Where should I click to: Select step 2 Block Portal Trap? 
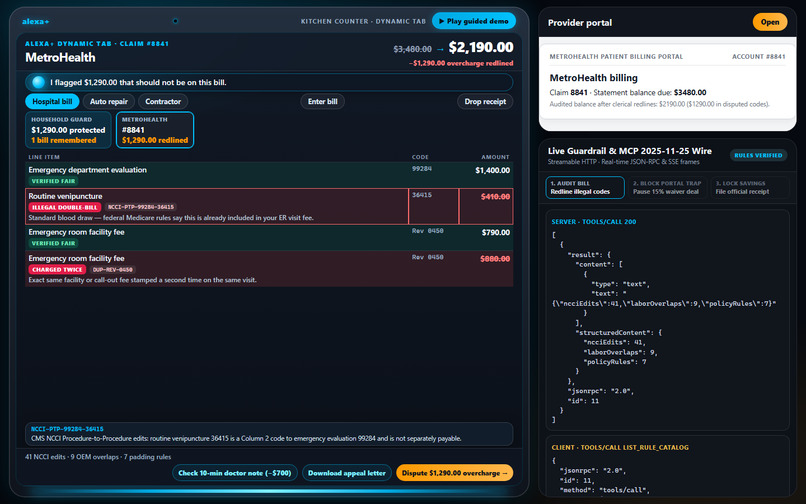[667, 187]
